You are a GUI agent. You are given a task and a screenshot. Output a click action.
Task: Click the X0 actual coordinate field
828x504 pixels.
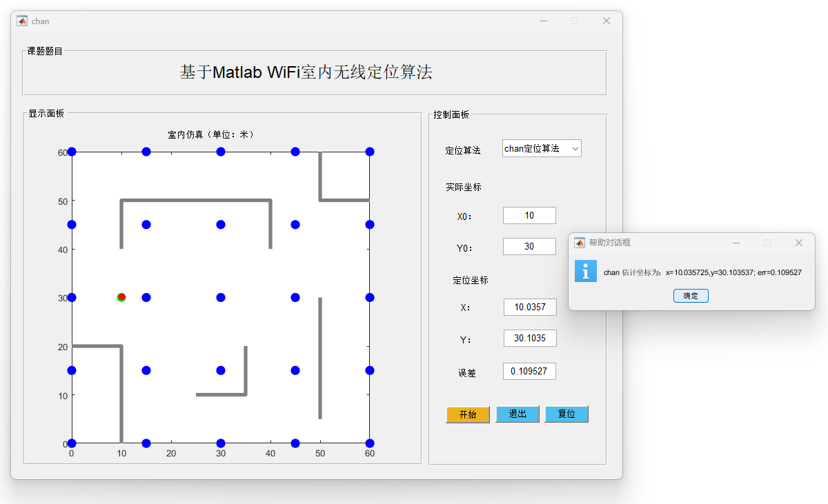click(529, 215)
